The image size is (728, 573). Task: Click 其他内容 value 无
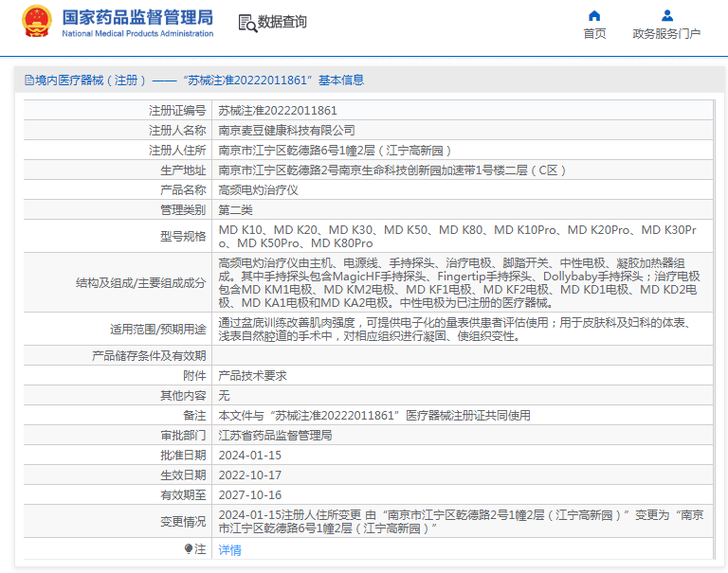[225, 396]
